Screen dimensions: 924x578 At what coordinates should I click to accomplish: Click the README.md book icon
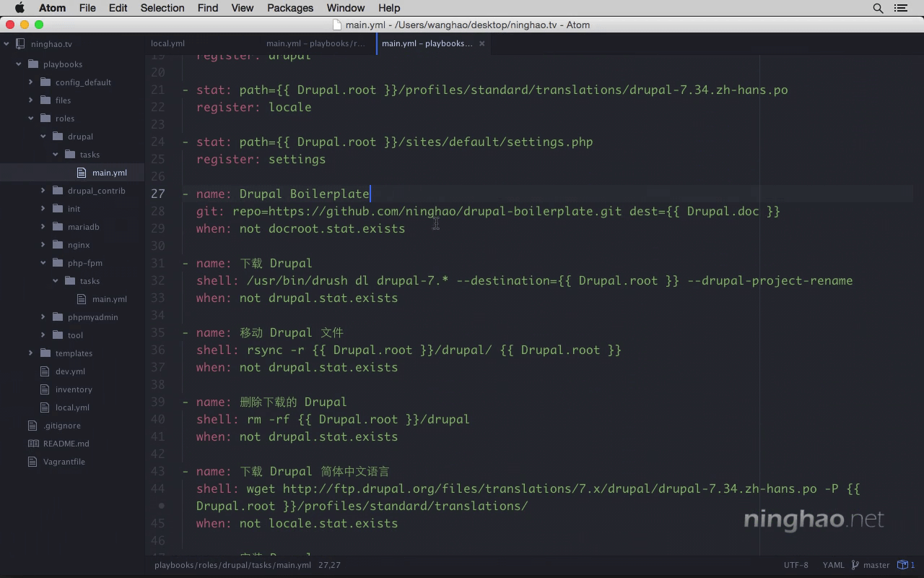click(32, 444)
